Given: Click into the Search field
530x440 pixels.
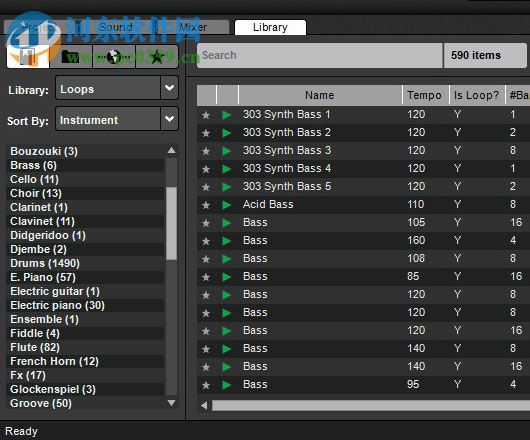Looking at the screenshot, I should (320, 55).
